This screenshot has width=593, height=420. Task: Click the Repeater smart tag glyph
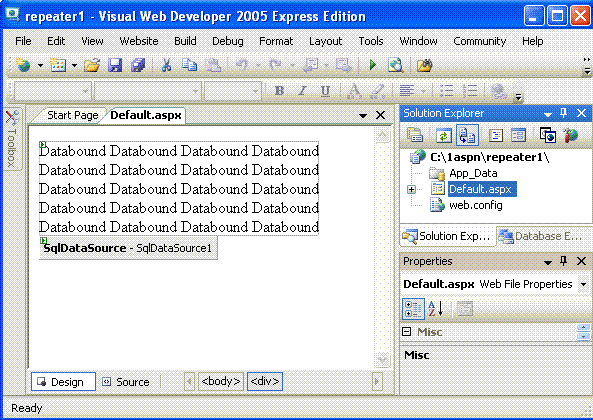pos(43,144)
